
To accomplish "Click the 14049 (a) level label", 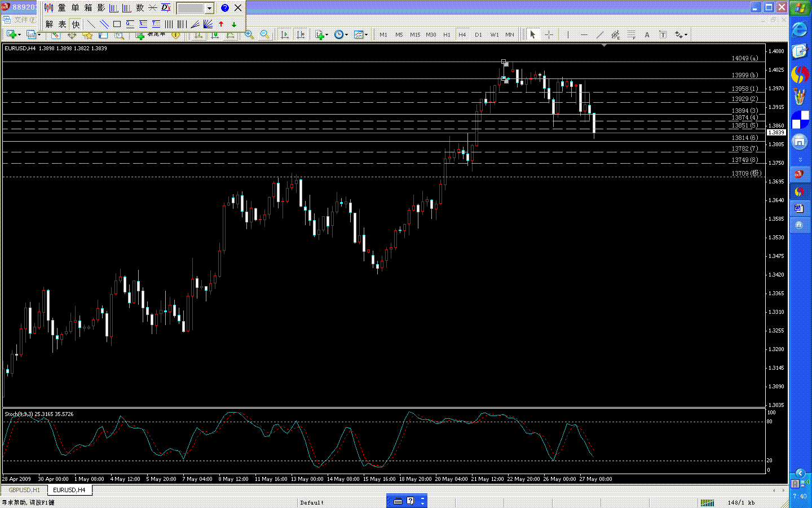I will (745, 58).
